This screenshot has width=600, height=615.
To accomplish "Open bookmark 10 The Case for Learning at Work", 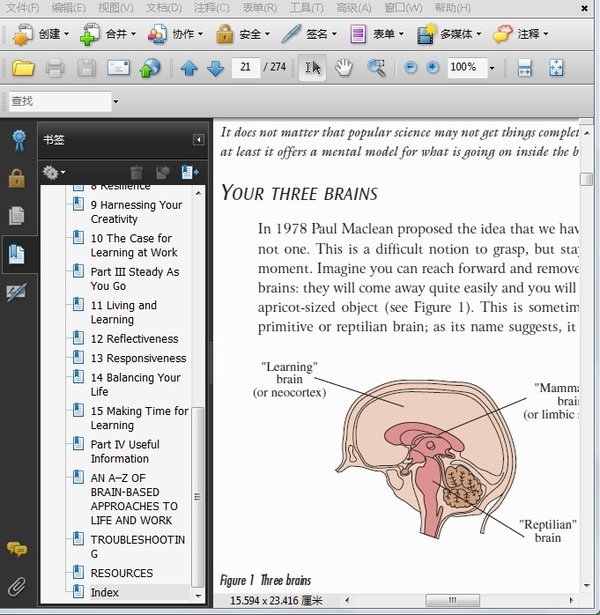I will (x=134, y=246).
